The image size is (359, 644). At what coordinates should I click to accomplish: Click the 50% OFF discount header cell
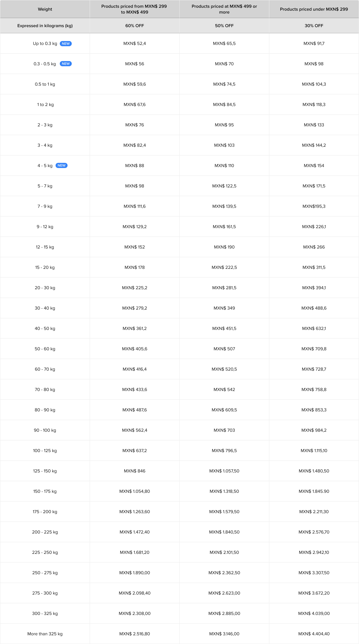[x=224, y=26]
